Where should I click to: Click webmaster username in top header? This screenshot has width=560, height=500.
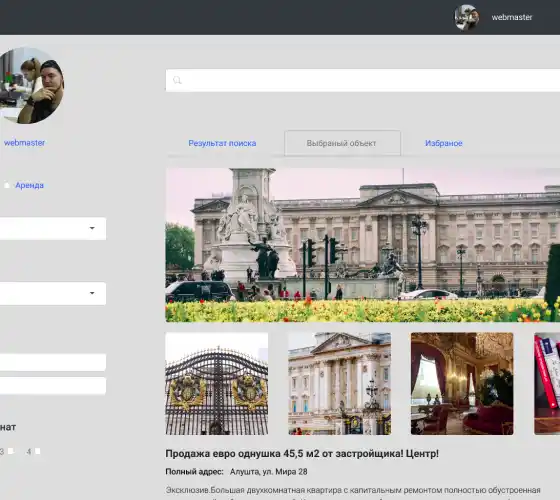(512, 17)
